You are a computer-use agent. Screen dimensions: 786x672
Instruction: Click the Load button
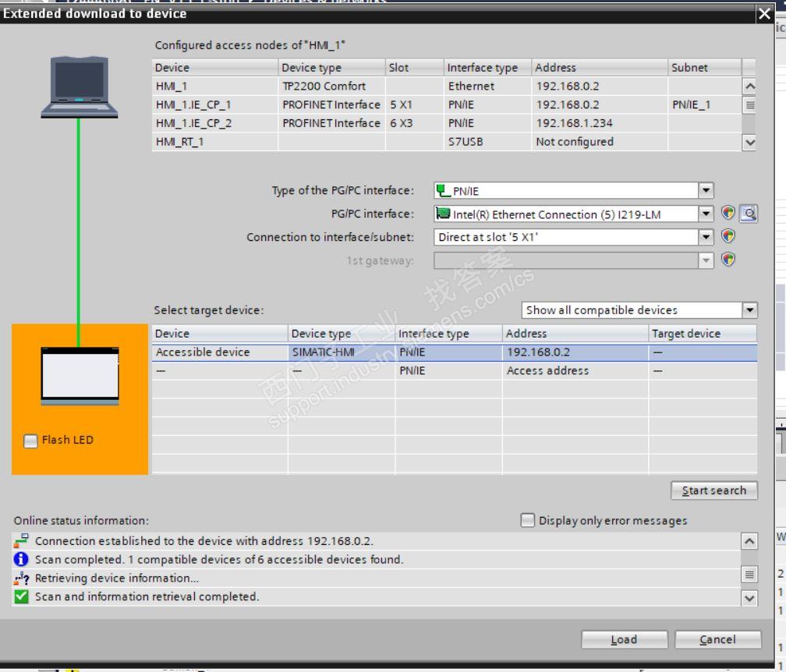coord(624,639)
